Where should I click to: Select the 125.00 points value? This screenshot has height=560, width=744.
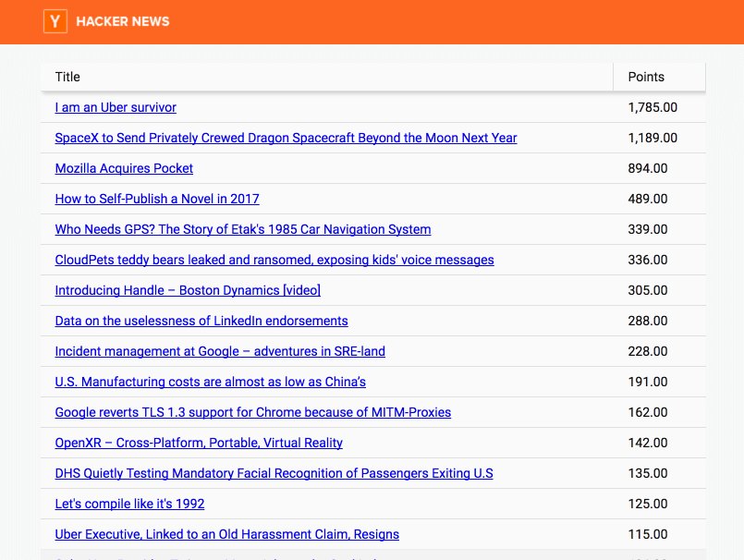point(648,504)
